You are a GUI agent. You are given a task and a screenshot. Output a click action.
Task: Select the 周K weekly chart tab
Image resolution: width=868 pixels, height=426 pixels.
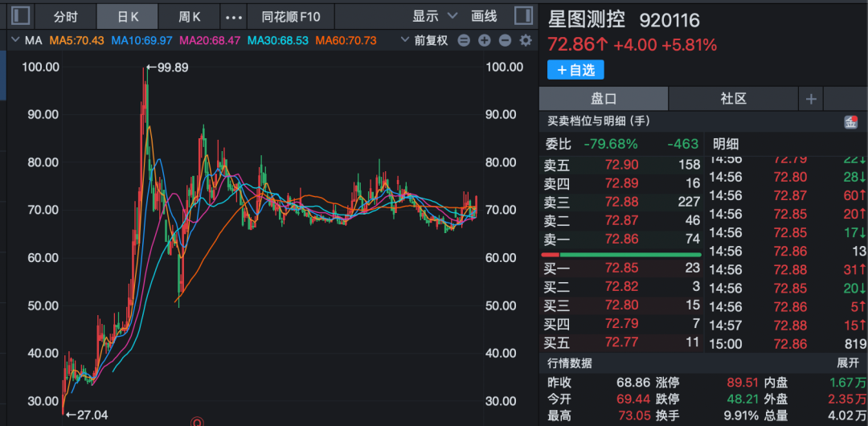189,16
